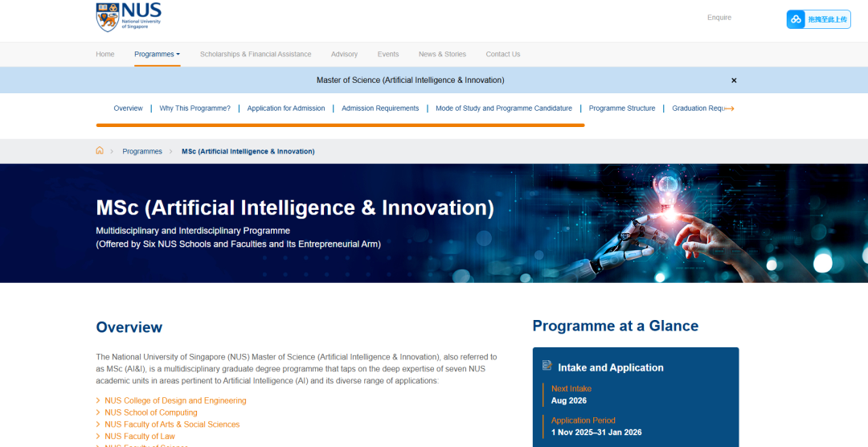Click chevron beside NUS School of Computing
This screenshot has height=447, width=868.
click(x=98, y=412)
